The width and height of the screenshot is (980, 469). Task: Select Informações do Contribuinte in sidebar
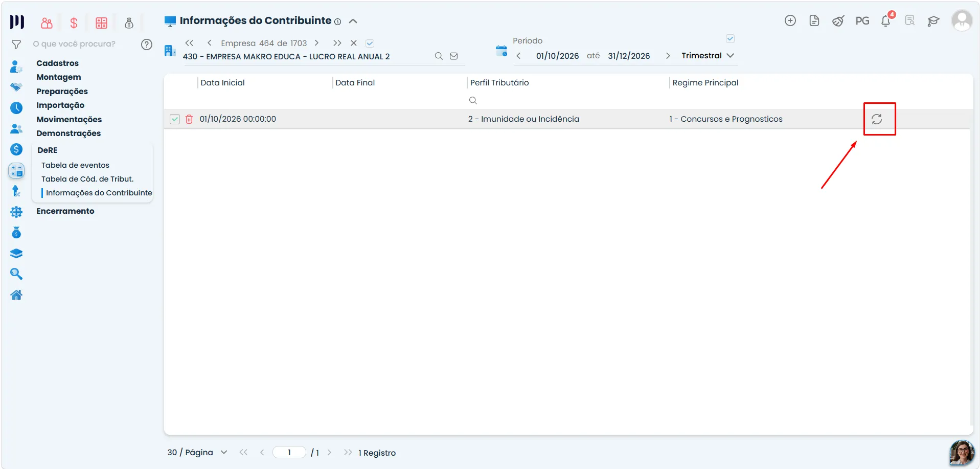pos(99,193)
